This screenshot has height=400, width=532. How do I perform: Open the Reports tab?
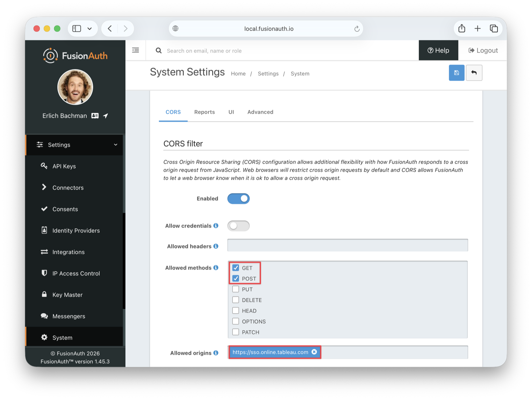point(204,112)
